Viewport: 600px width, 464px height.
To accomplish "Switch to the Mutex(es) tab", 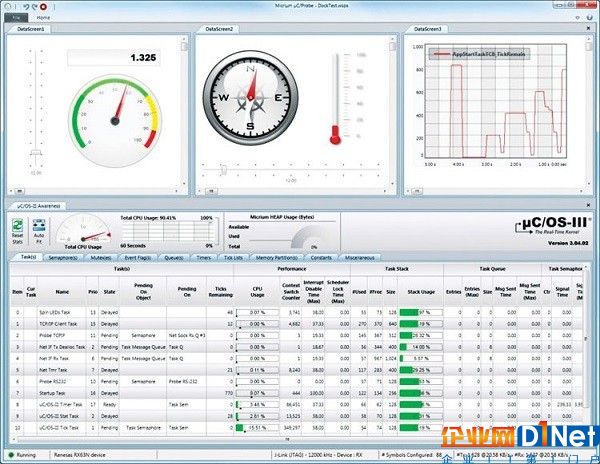I will coord(101,258).
